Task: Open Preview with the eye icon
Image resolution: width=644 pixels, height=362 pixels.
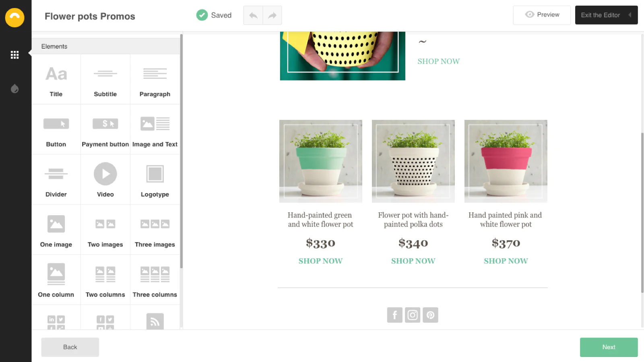Action: [x=542, y=15]
